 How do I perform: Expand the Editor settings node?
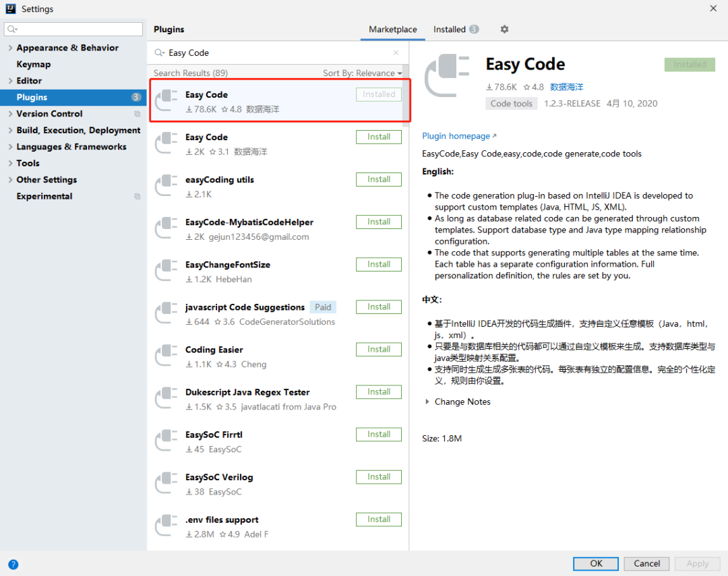[10, 81]
